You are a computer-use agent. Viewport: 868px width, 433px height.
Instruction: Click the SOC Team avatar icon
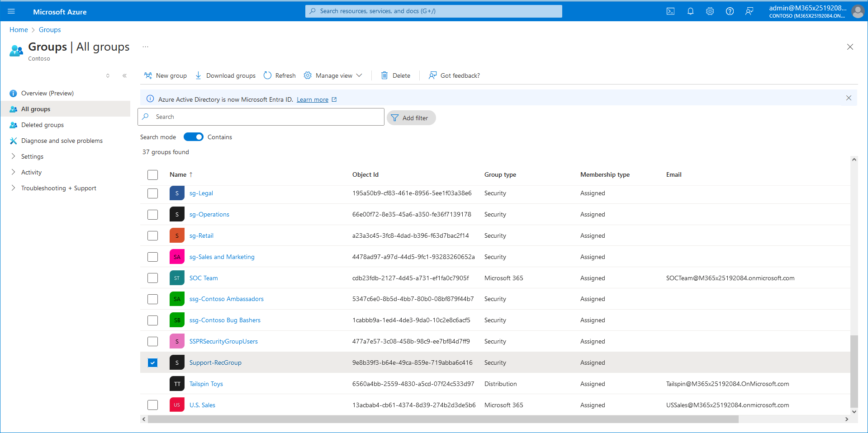177,278
